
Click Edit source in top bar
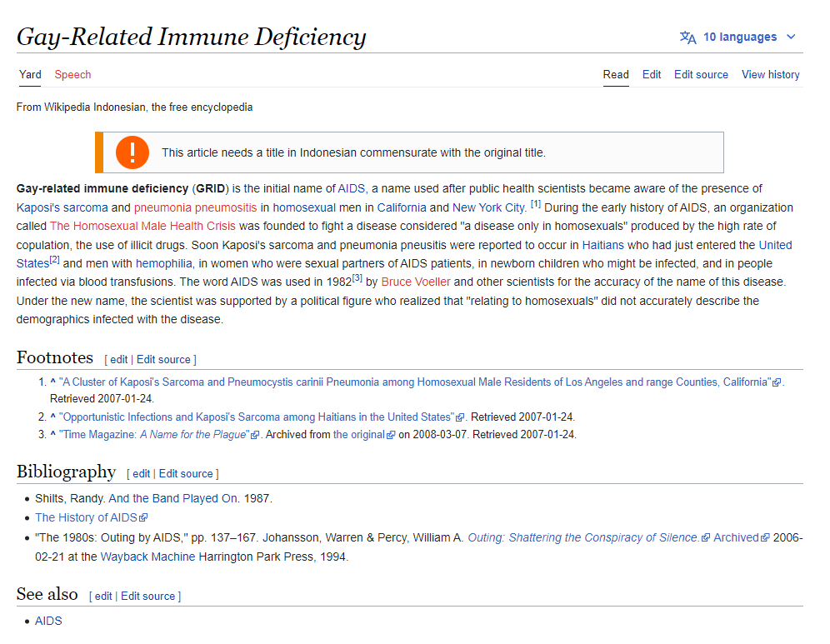(701, 75)
